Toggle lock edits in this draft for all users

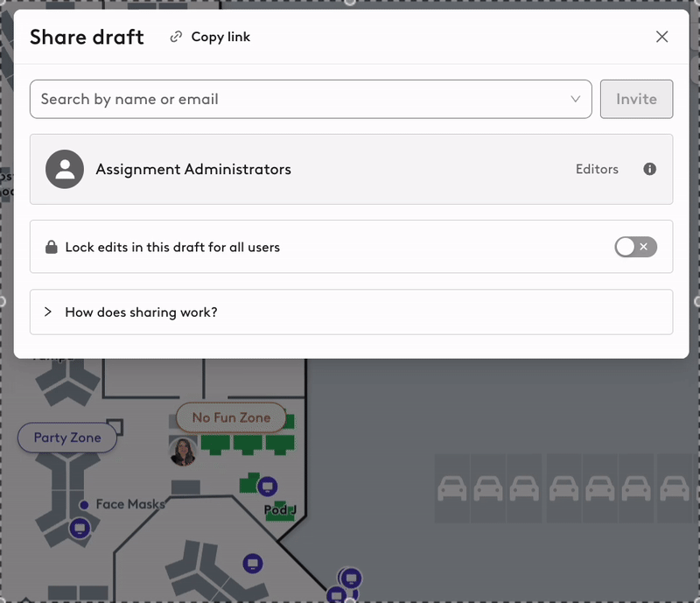point(635,247)
